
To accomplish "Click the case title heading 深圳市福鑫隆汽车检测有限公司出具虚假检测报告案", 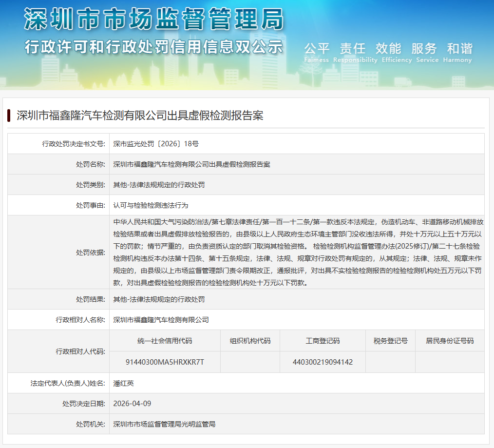I will [140, 116].
